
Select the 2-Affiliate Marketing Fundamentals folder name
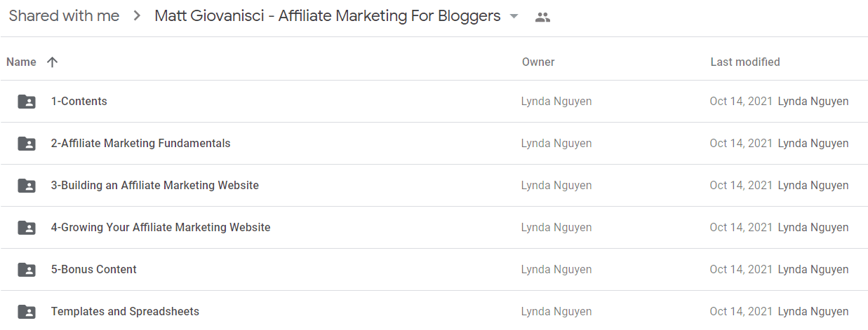pyautogui.click(x=140, y=143)
